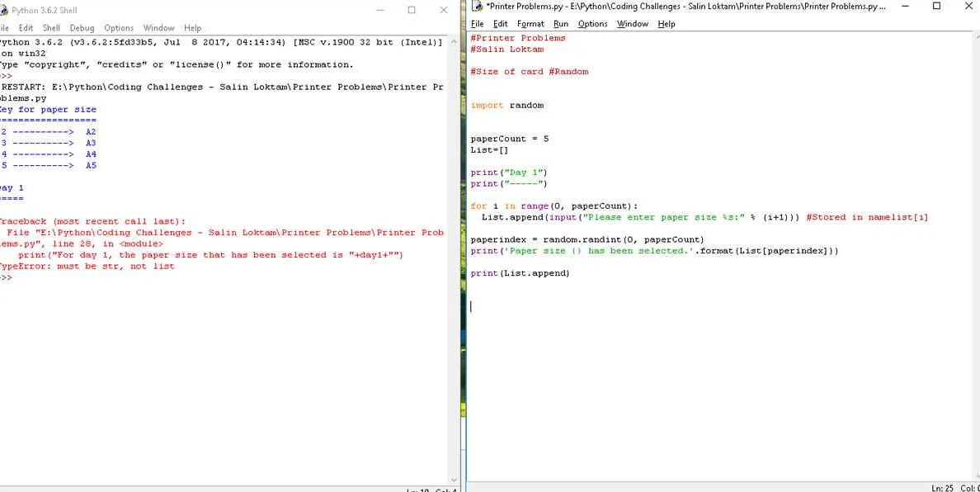This screenshot has width=980, height=492.
Task: Maximize the Python 3.6.2 Shell window
Action: (412, 10)
